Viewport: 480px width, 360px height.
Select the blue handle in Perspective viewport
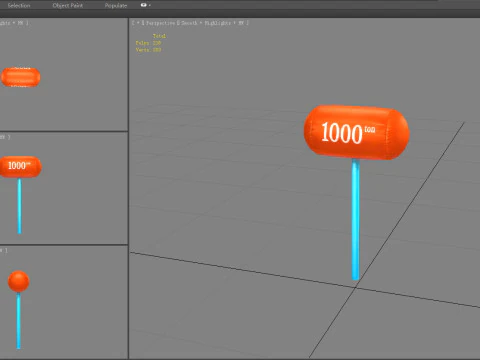point(356,220)
